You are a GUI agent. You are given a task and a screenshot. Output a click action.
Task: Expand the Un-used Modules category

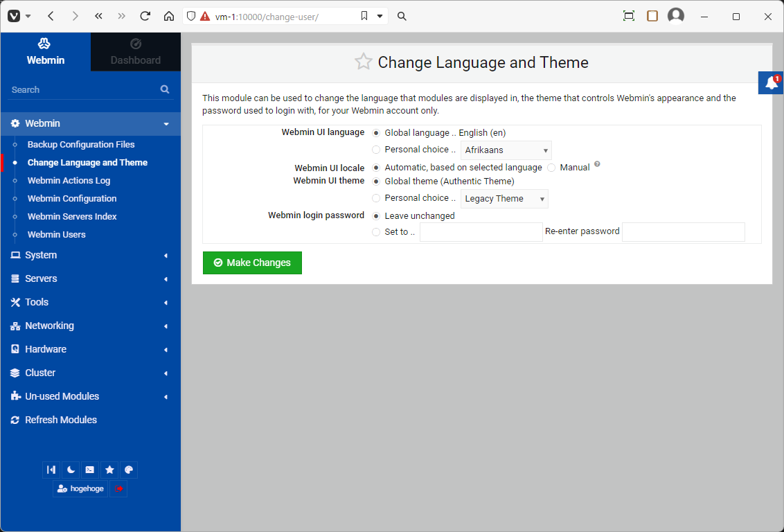91,396
